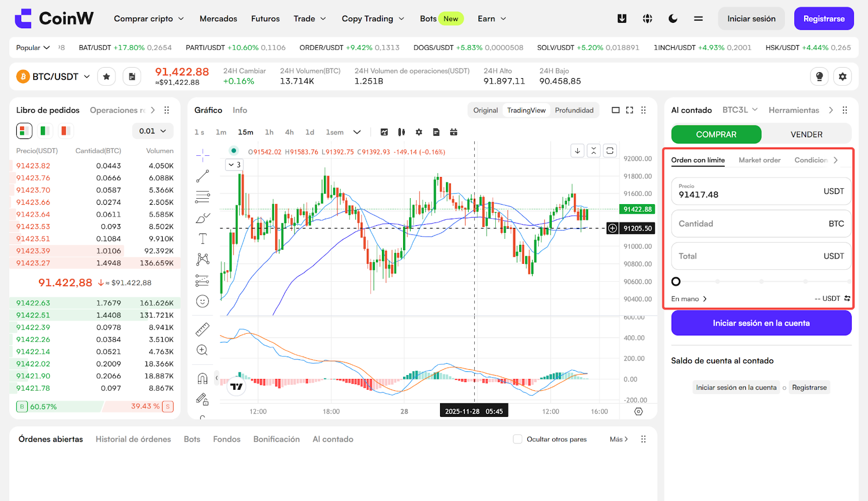The image size is (868, 501).
Task: Select the trend line drawing tool
Action: (x=202, y=176)
